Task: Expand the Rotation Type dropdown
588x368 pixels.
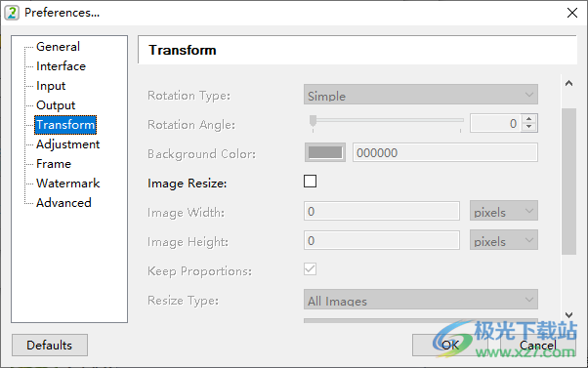Action: pos(421,95)
